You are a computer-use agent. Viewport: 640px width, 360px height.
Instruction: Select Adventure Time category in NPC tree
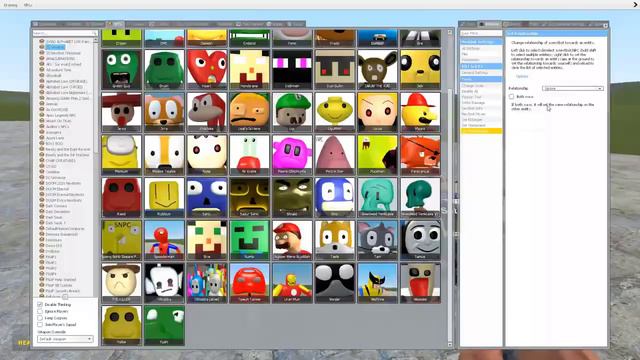point(58,70)
